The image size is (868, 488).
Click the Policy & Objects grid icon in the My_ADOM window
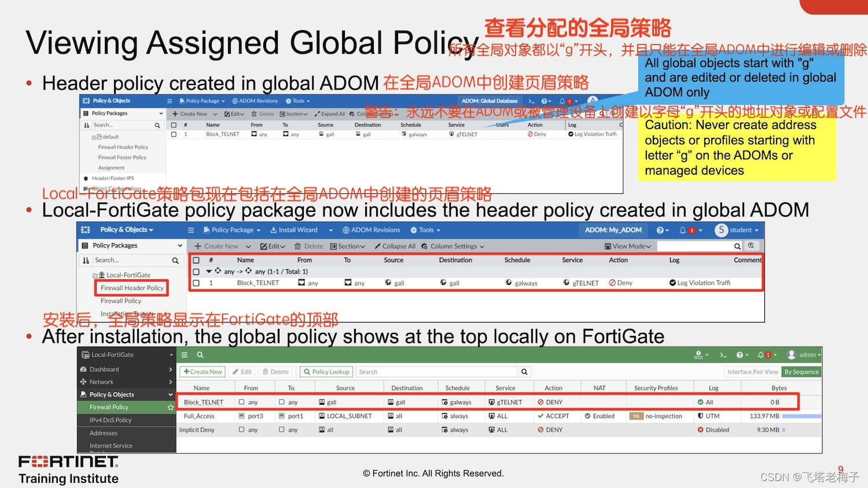[x=86, y=230]
